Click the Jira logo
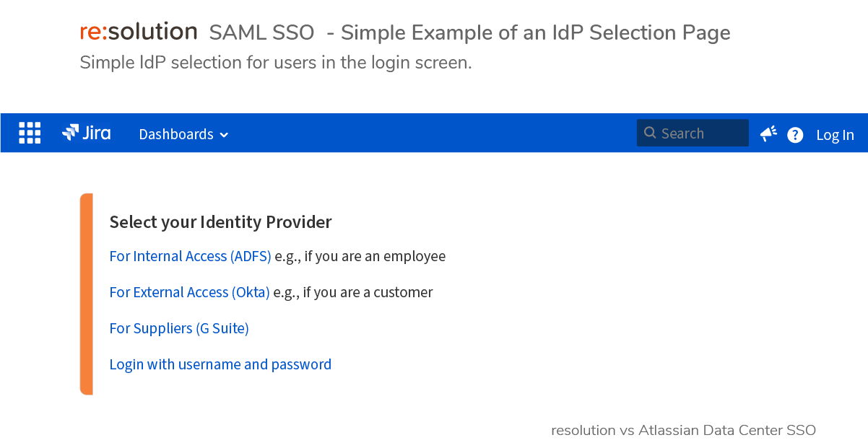This screenshot has width=868, height=448. pyautogui.click(x=87, y=133)
